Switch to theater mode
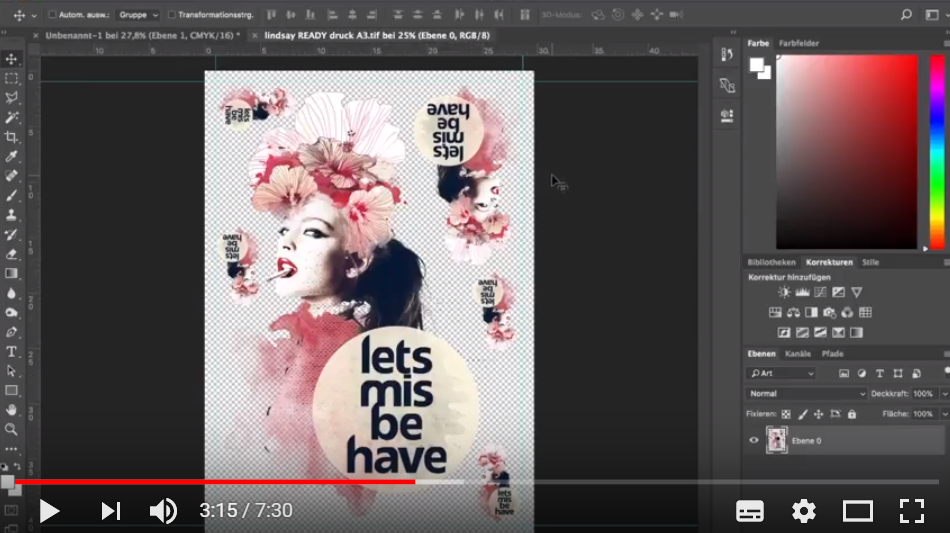Screen dimensions: 950x533 tap(857, 511)
